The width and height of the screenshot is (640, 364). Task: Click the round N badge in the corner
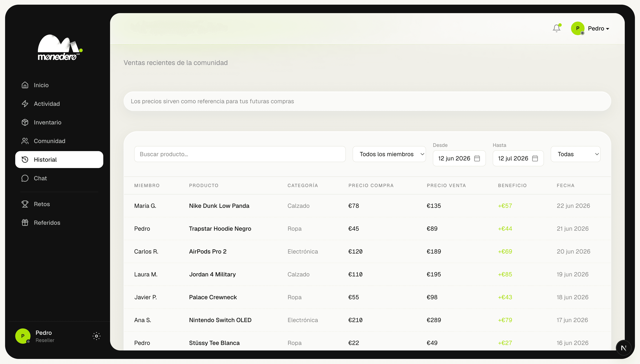623,348
